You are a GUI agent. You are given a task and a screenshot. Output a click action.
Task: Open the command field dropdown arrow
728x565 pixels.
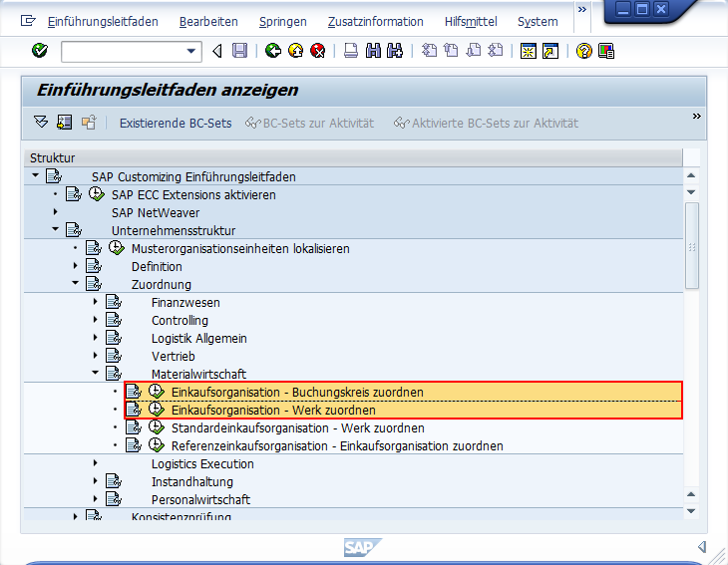190,51
